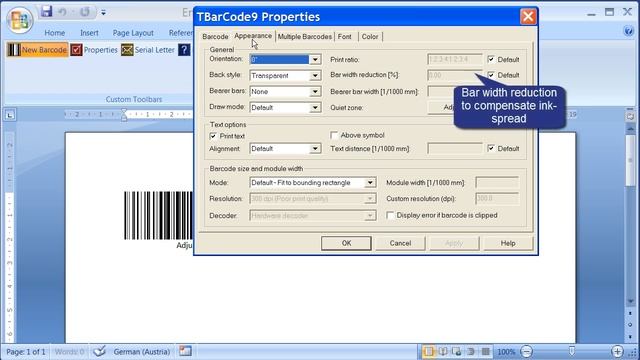Click the blue question mark add-in help icon
The image size is (640, 360).
pos(184,50)
